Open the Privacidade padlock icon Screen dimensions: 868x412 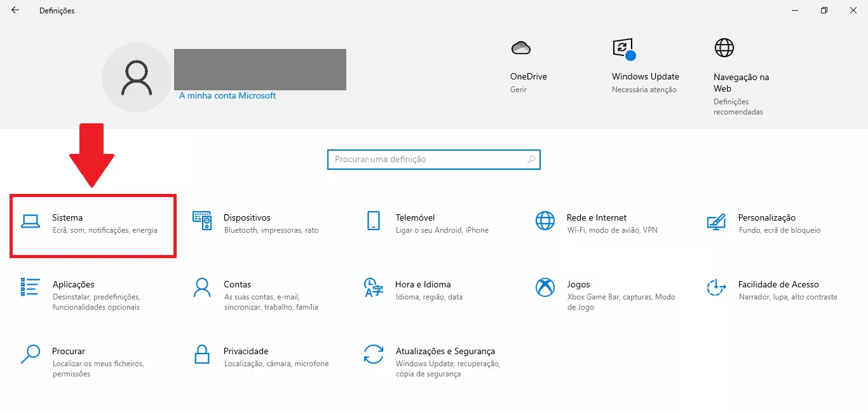point(202,354)
